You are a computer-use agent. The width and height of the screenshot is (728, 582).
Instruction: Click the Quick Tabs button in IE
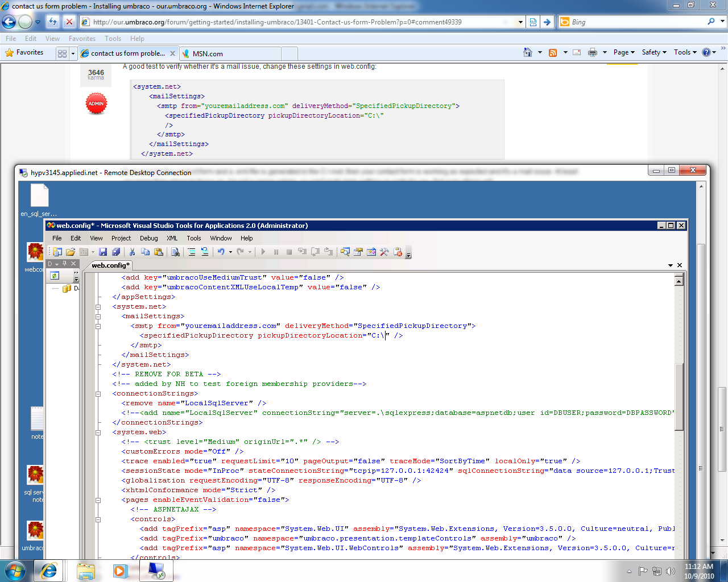click(62, 53)
